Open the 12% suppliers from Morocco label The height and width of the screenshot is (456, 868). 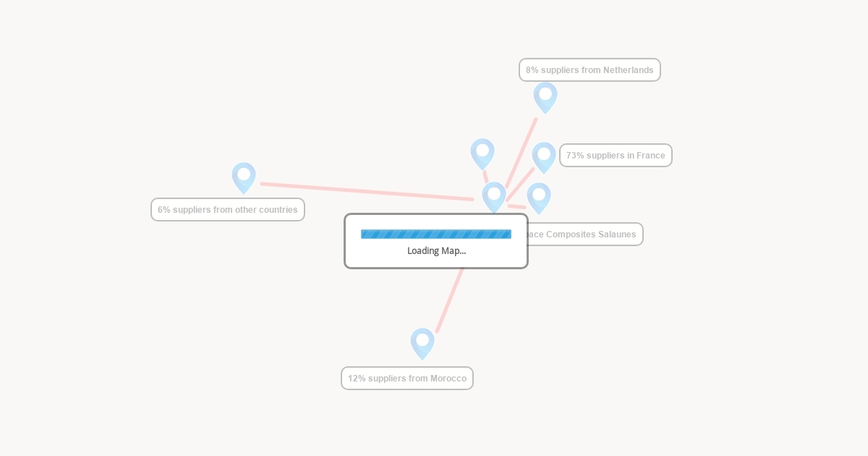click(407, 379)
